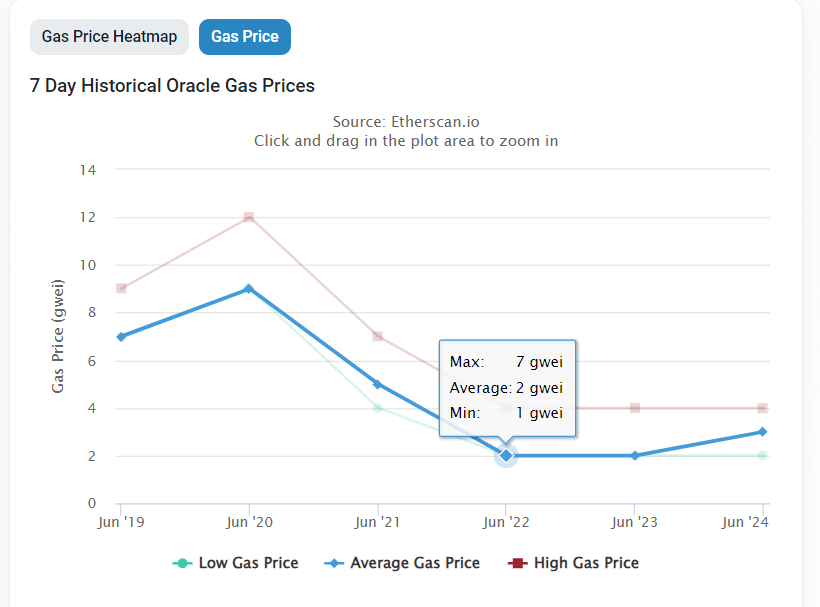Click the Average peak point at Jun '20
Viewport: 820px width, 607px height.
pyautogui.click(x=249, y=289)
